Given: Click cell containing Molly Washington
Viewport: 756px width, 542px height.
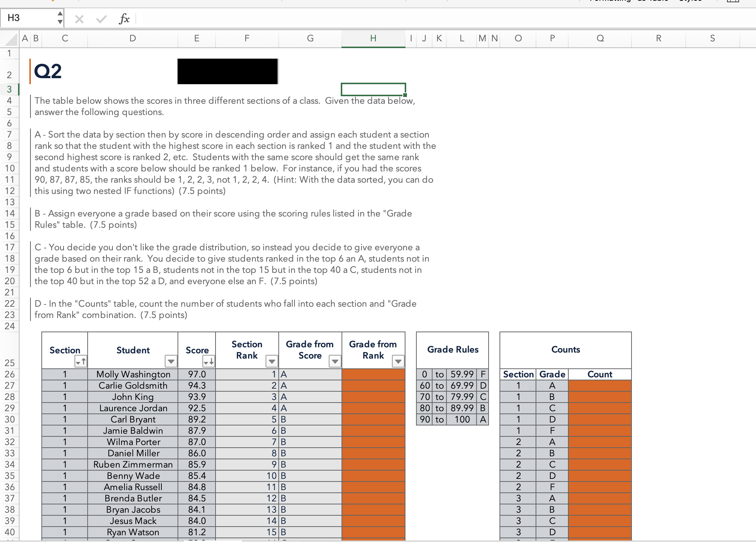Looking at the screenshot, I should pos(133,374).
